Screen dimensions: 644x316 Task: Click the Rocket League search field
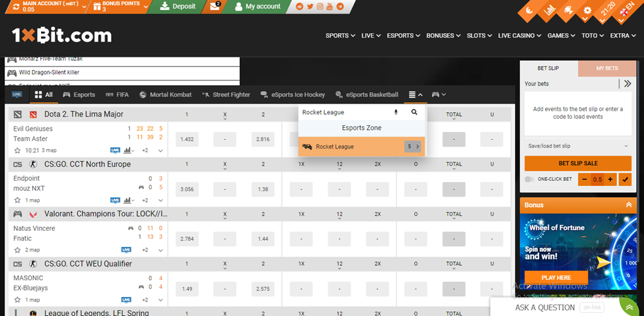point(345,112)
